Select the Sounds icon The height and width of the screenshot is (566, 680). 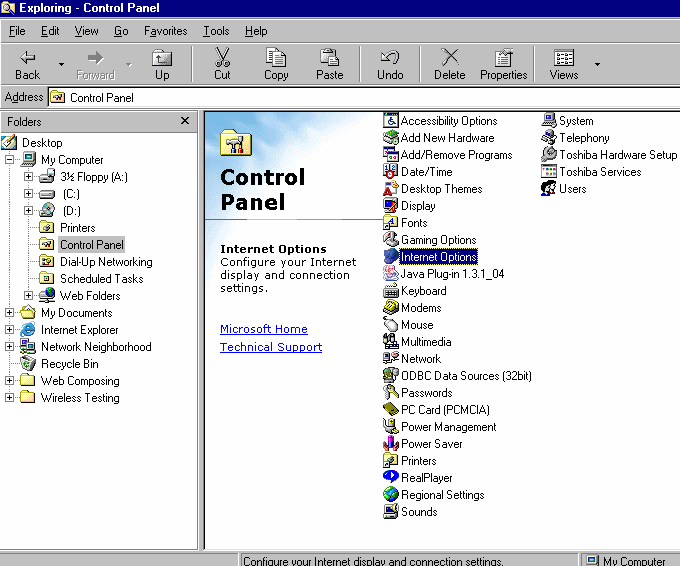tap(390, 511)
